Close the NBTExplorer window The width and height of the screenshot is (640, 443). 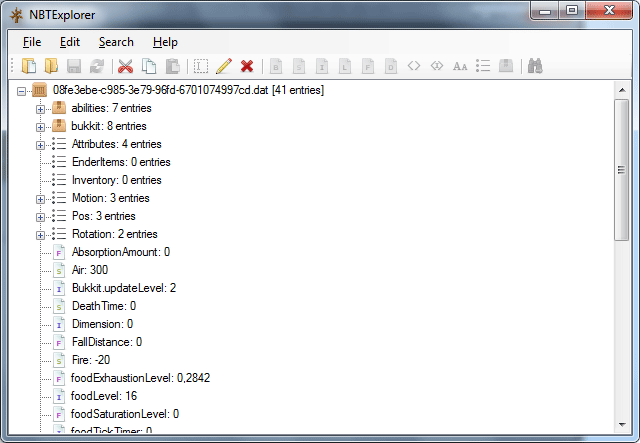point(609,11)
